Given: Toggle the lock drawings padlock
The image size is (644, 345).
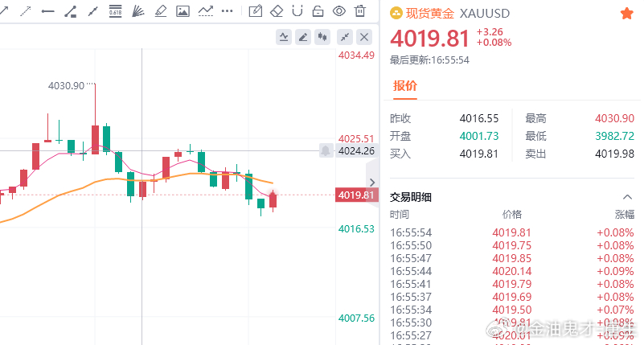Looking at the screenshot, I should click(x=318, y=11).
